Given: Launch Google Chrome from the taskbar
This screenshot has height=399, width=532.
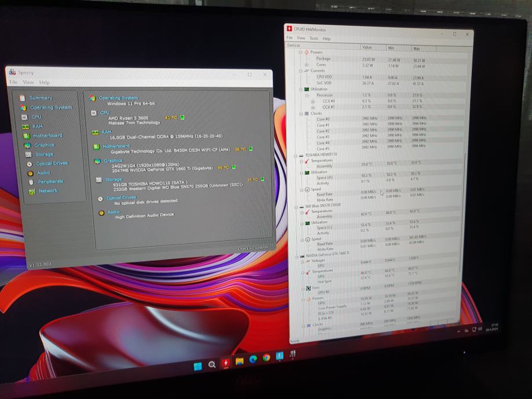Looking at the screenshot, I should click(x=266, y=357).
